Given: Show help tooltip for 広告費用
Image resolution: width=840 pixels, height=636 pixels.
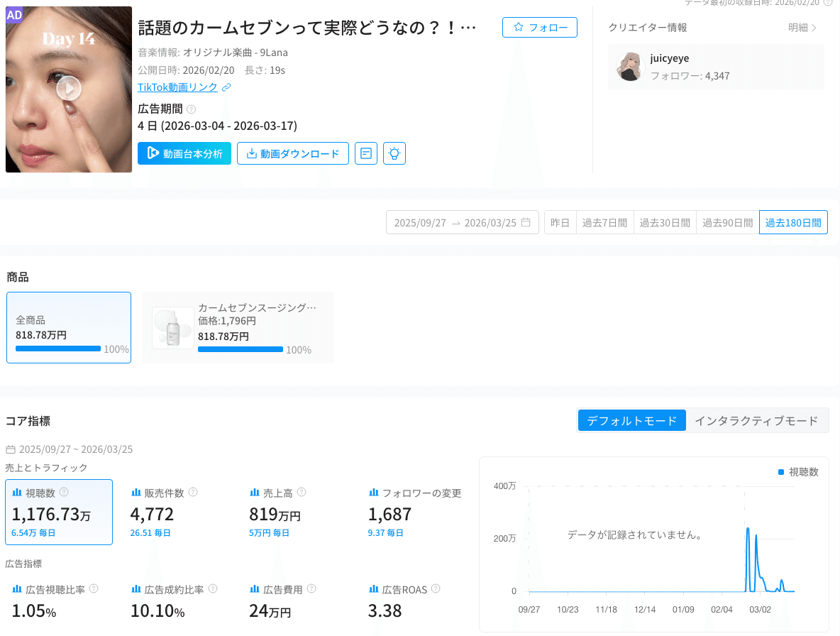Looking at the screenshot, I should 311,589.
